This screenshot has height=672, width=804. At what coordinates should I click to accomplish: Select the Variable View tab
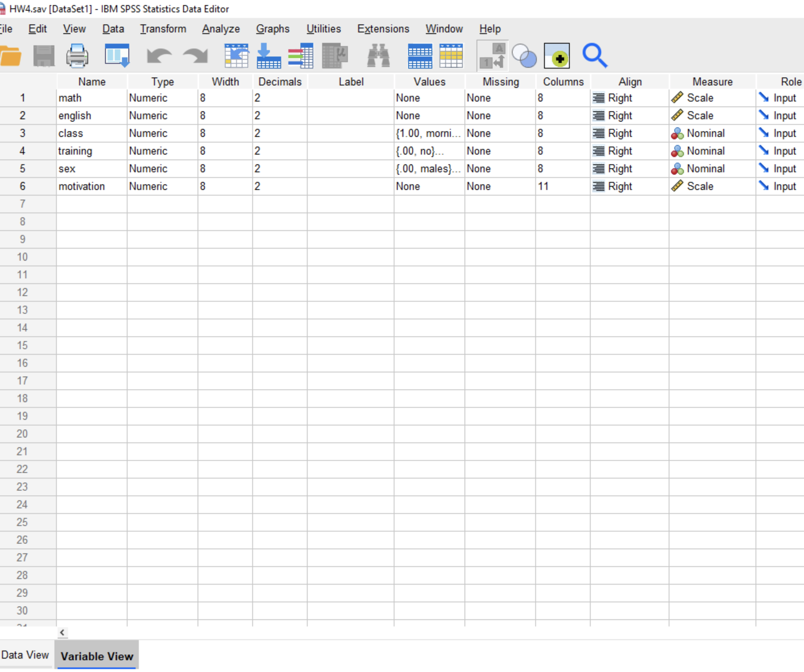pyautogui.click(x=96, y=656)
